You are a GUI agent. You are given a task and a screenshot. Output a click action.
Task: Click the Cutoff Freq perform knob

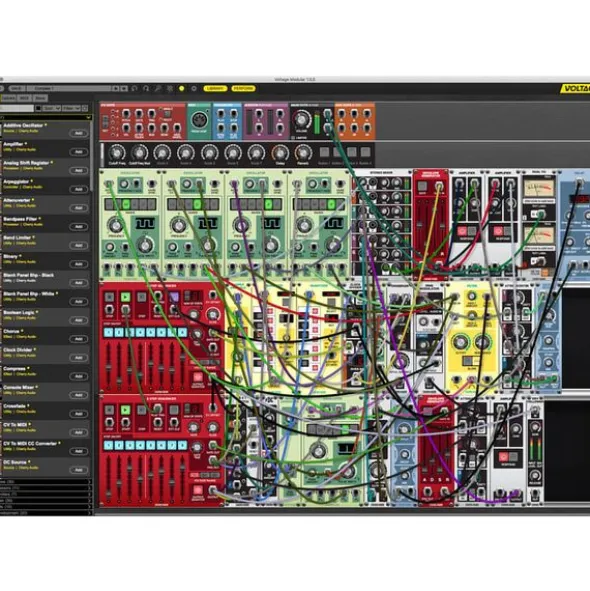point(116,153)
